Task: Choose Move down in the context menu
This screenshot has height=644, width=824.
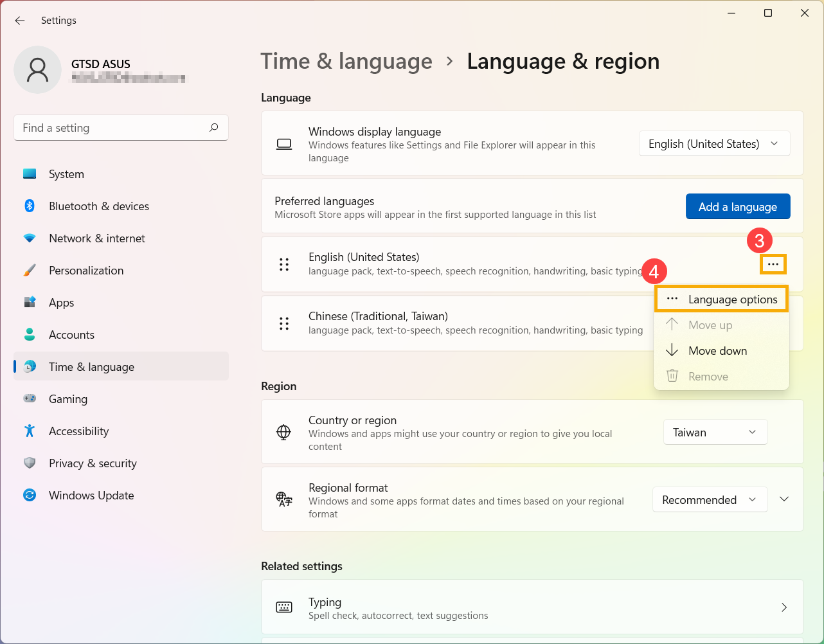Action: pos(717,351)
